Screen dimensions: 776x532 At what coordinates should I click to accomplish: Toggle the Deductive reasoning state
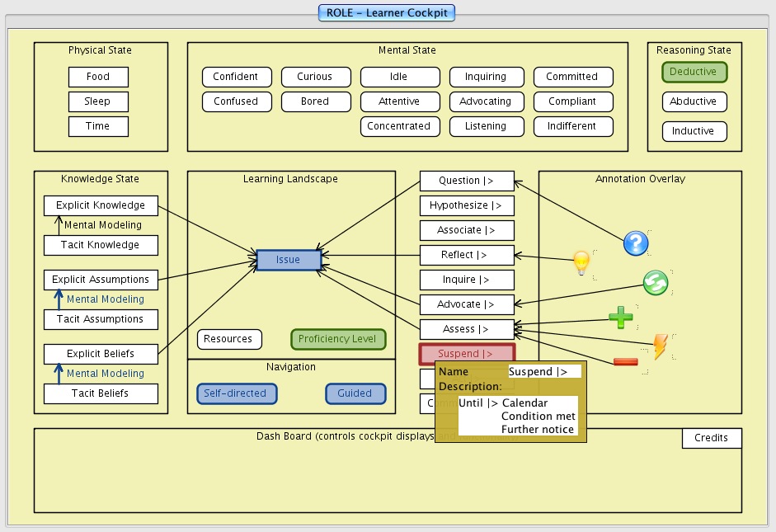694,72
